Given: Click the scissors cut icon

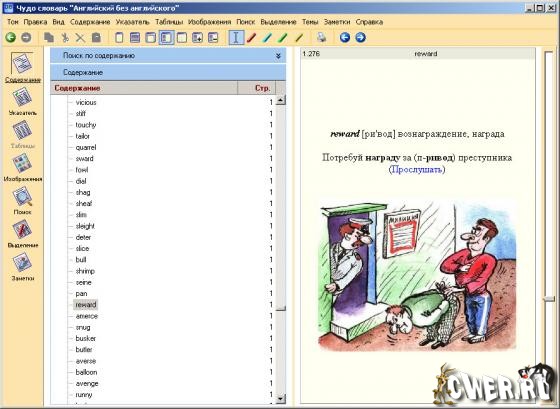Looking at the screenshot, I should pyautogui.click(x=65, y=37).
